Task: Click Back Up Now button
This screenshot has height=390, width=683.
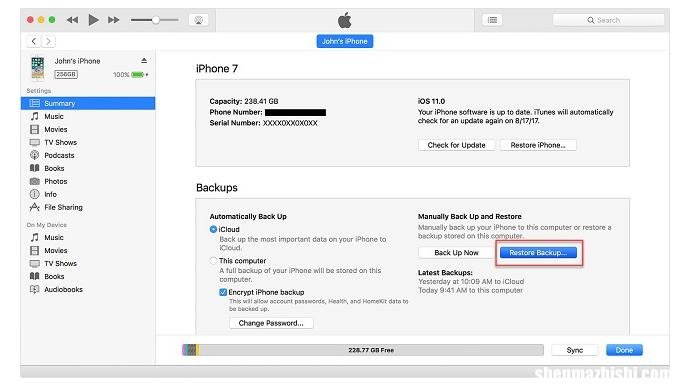Action: pos(456,253)
